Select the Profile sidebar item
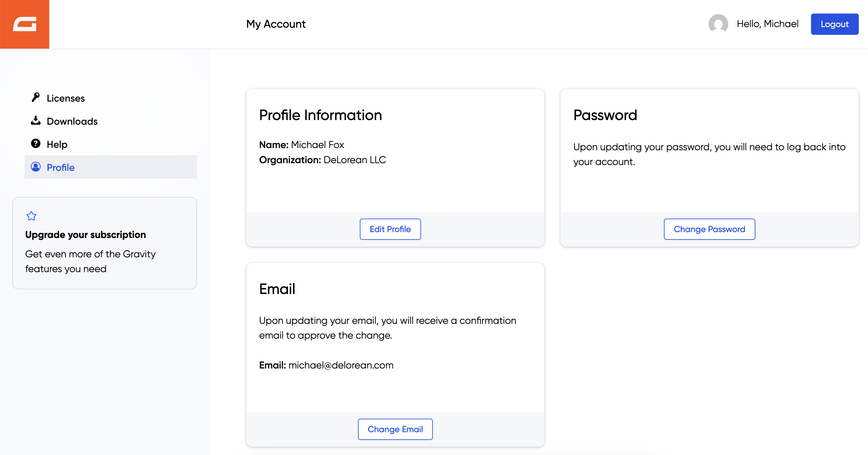 click(x=61, y=167)
